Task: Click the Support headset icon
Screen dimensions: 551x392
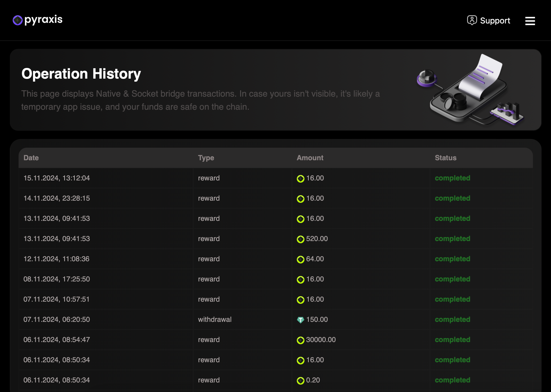Action: (472, 20)
